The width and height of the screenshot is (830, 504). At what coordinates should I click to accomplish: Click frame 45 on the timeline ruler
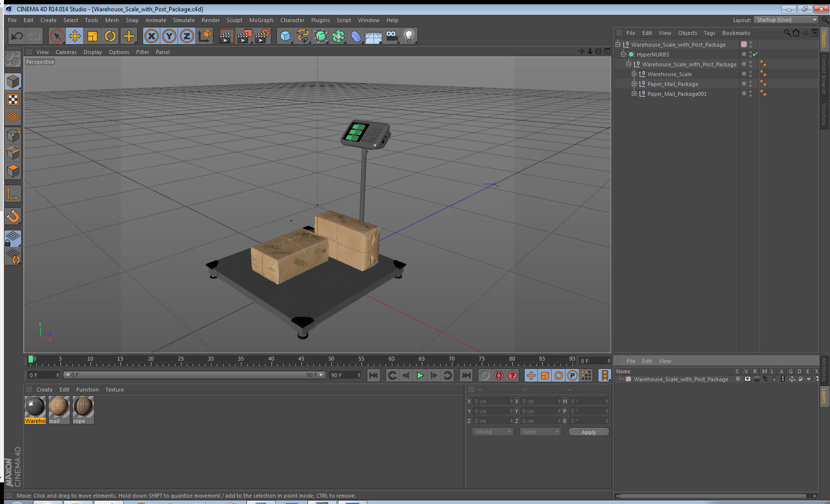coord(301,360)
